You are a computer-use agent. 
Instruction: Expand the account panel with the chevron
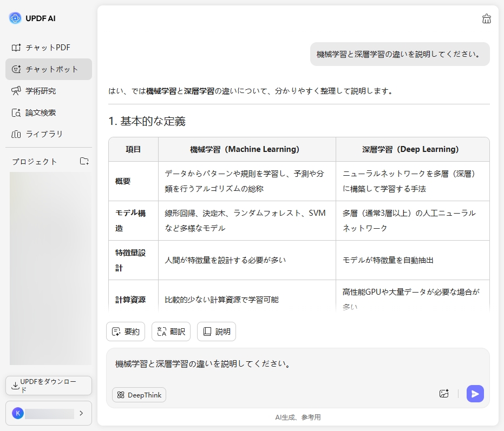82,413
